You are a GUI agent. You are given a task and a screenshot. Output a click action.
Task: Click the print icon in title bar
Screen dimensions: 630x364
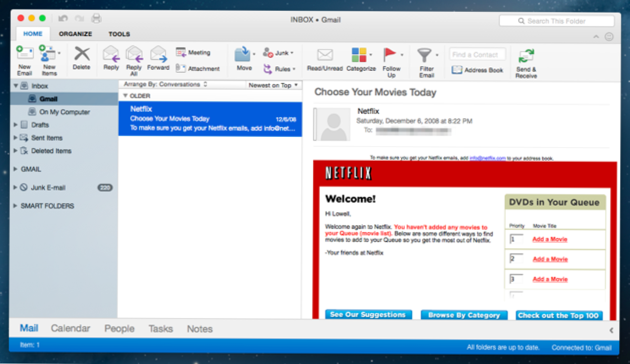click(x=96, y=19)
